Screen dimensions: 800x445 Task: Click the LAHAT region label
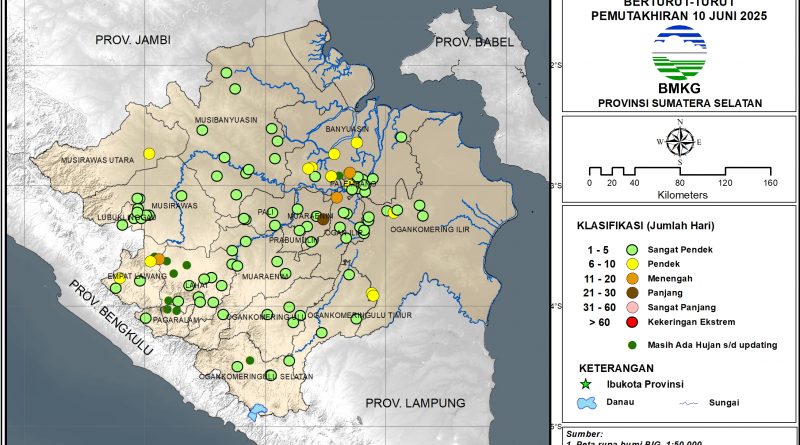(196, 285)
